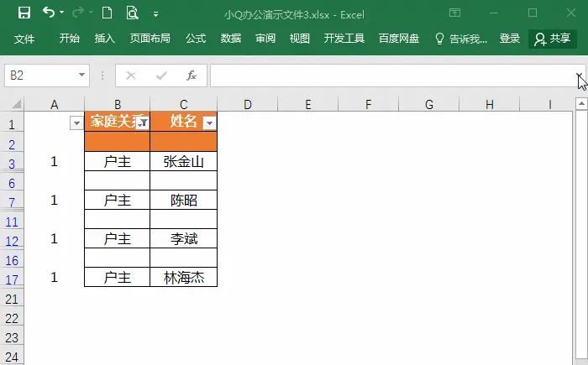The height and width of the screenshot is (365, 588).
Task: Click vertical scrollbar up arrow
Action: coord(581,103)
